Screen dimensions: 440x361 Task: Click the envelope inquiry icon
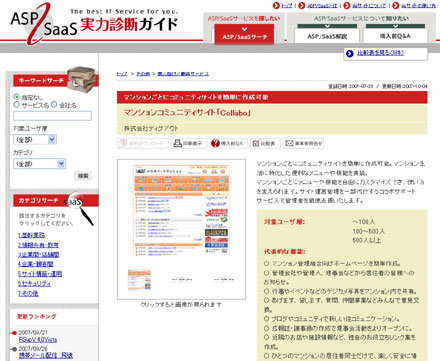pyautogui.click(x=289, y=143)
